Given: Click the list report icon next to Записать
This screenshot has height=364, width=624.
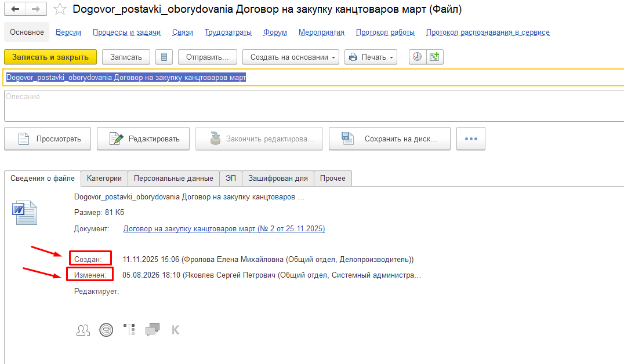Looking at the screenshot, I should pyautogui.click(x=164, y=57).
